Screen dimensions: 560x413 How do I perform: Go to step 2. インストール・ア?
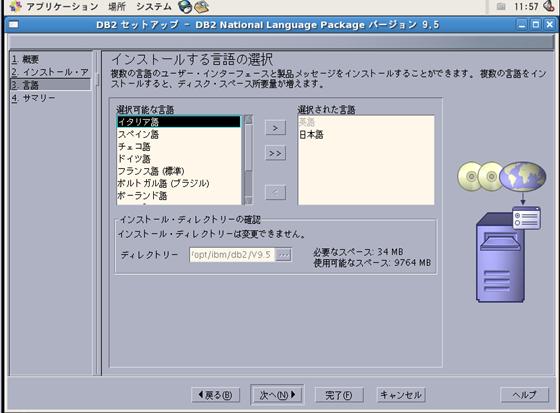tap(50, 72)
